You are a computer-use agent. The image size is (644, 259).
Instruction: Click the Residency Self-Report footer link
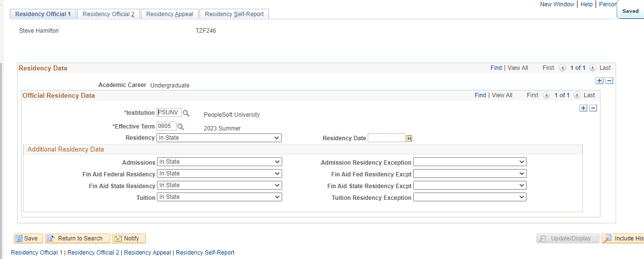pyautogui.click(x=205, y=253)
